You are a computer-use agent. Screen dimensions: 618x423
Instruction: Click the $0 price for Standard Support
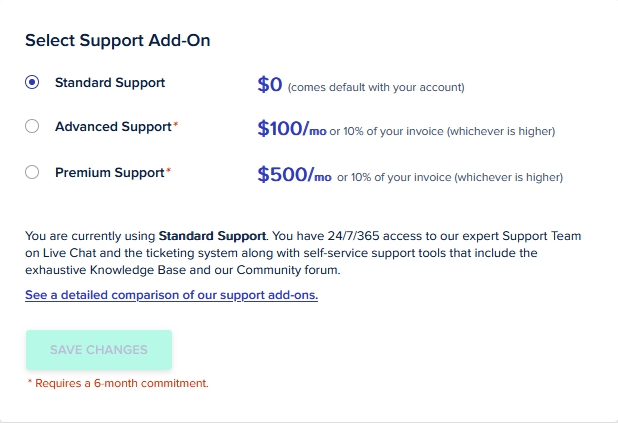tap(270, 85)
